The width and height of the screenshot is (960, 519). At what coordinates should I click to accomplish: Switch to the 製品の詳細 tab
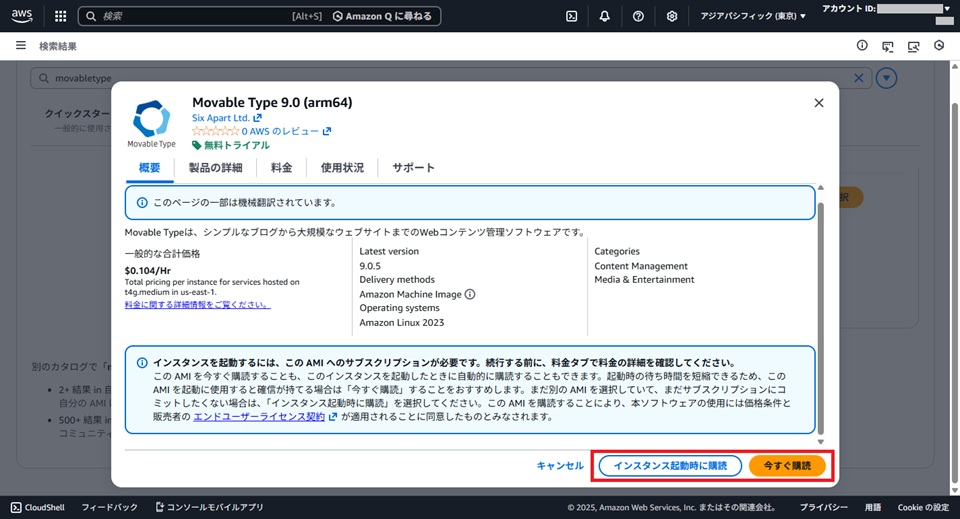(215, 168)
